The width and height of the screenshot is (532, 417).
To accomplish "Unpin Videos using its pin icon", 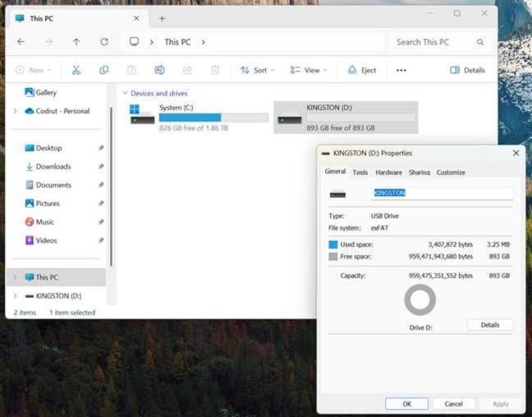I will 101,240.
